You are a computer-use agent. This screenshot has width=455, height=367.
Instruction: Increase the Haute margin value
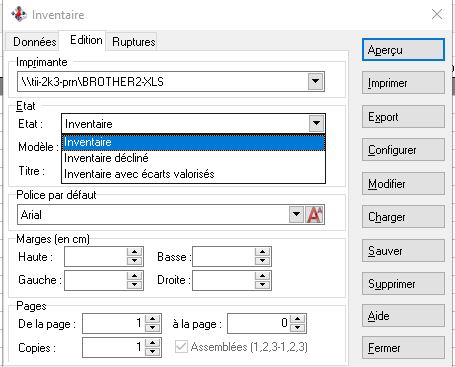click(x=135, y=252)
